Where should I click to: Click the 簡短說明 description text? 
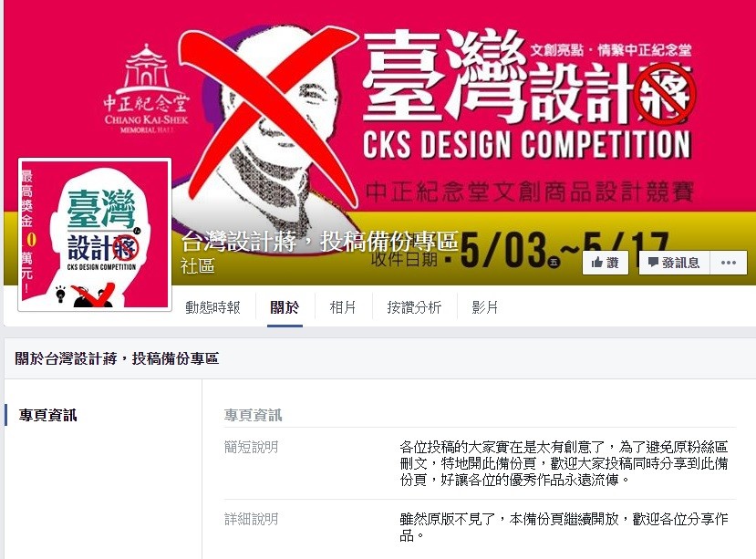(564, 463)
